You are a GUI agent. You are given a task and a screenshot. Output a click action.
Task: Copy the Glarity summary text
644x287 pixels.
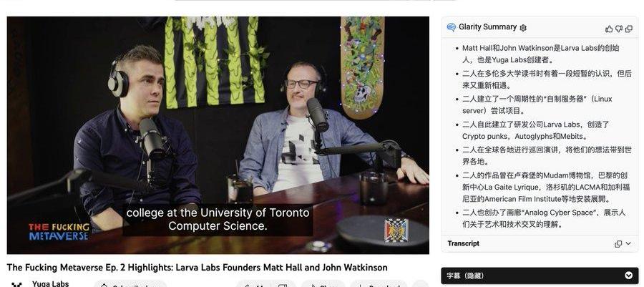pyautogui.click(x=628, y=29)
